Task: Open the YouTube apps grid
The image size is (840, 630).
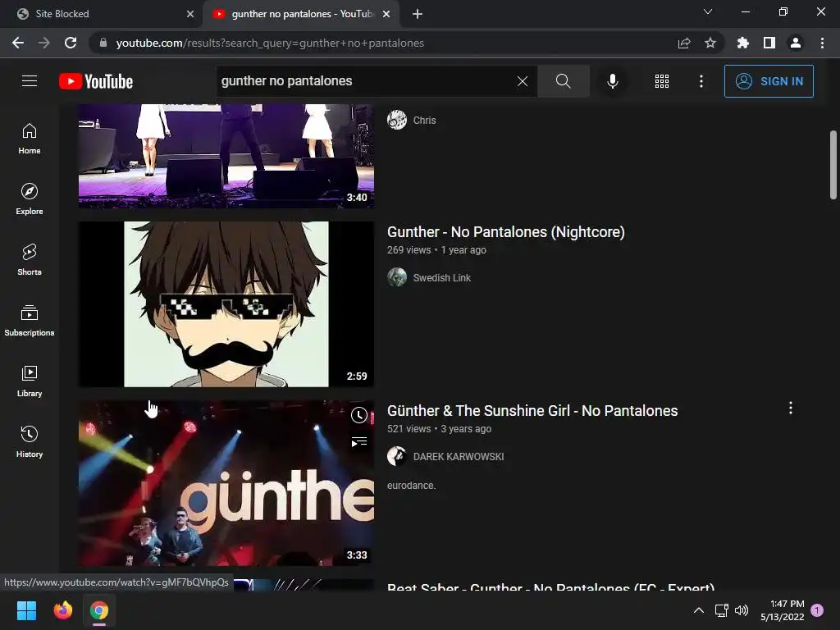Action: pos(662,81)
